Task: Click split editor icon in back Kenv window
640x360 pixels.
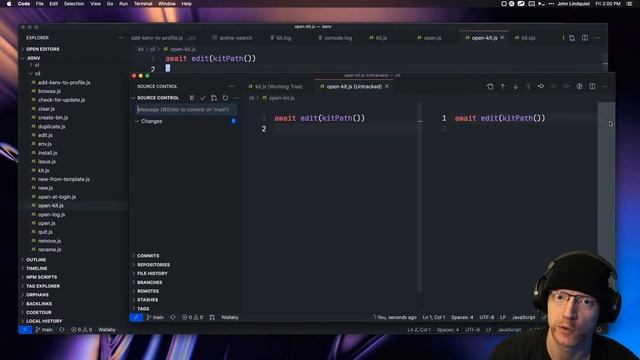Action: coord(585,38)
